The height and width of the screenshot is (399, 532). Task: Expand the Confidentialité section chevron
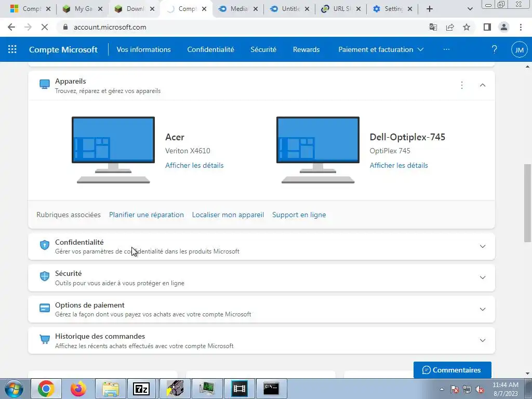(x=483, y=246)
